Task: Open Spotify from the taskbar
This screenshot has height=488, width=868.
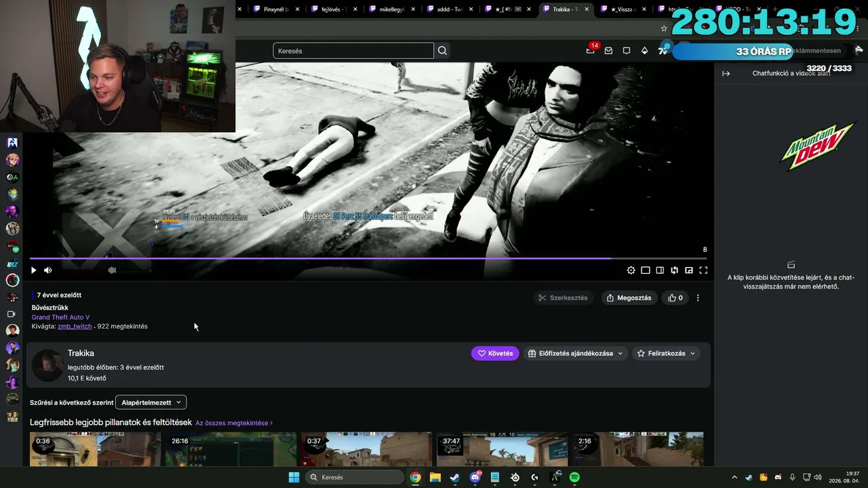Action: coord(574,477)
